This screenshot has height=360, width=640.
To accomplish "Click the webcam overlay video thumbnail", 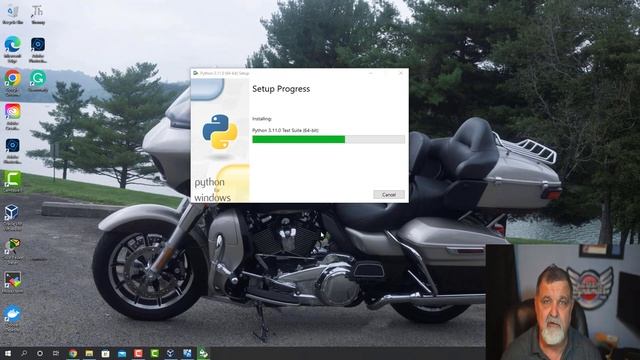I will click(x=562, y=302).
